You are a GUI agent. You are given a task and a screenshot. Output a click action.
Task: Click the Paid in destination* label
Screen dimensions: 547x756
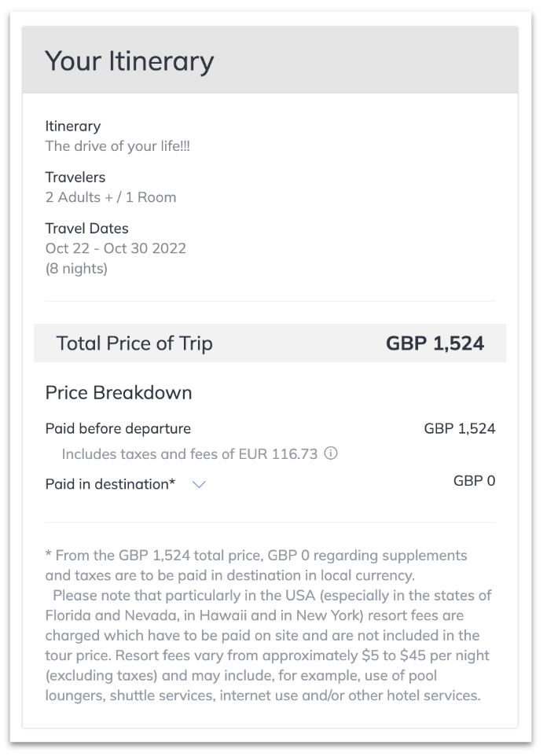tap(111, 484)
